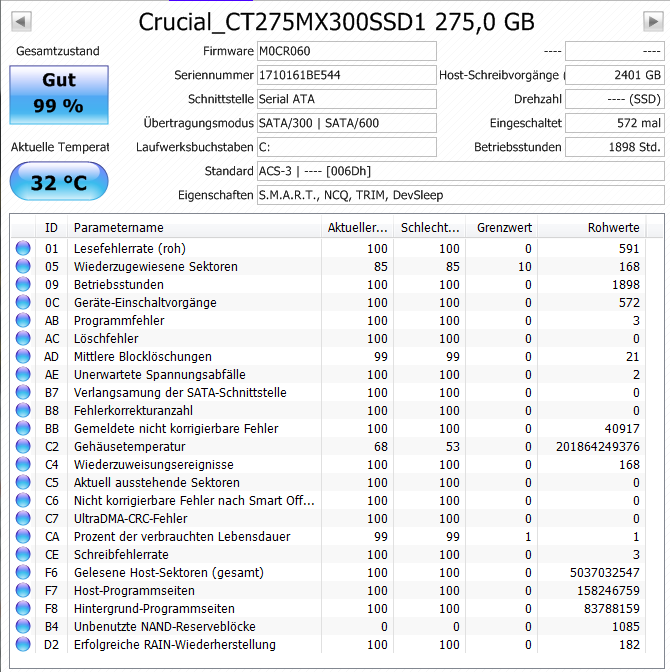Click status icon of Fehlerkorrekturanzahl row
Screen dimensions: 670x672
tap(23, 410)
